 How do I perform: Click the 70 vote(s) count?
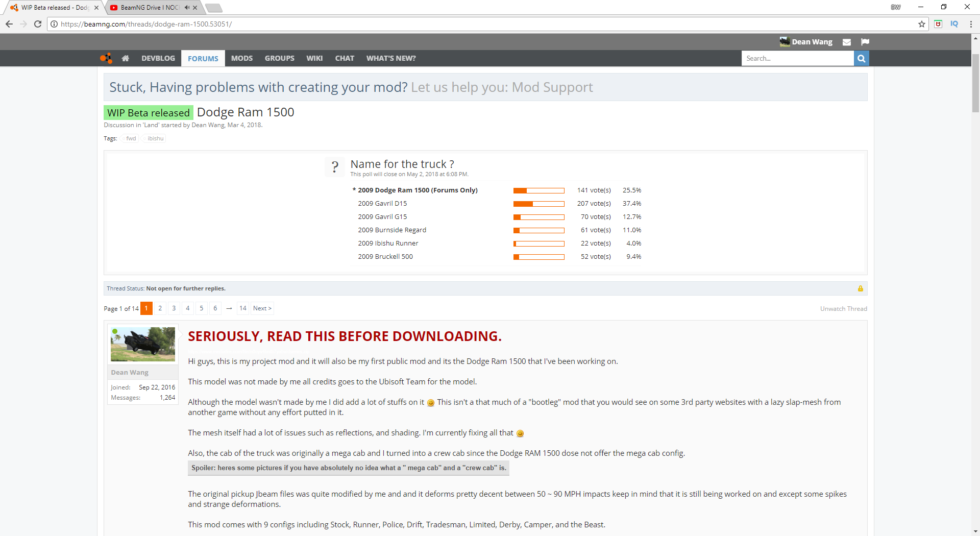click(596, 217)
